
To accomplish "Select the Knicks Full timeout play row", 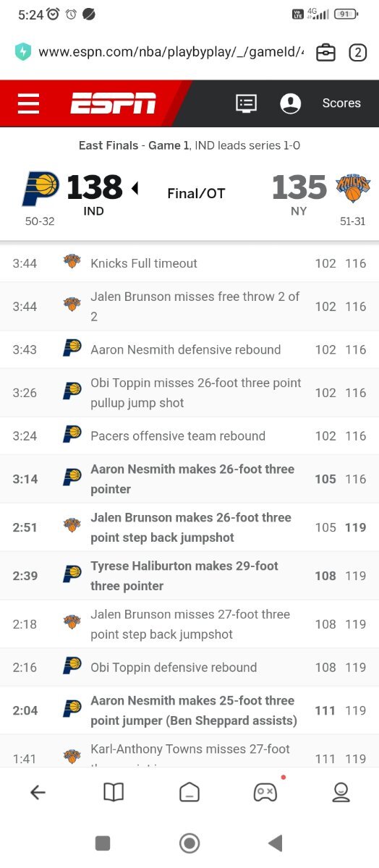I will tap(189, 263).
